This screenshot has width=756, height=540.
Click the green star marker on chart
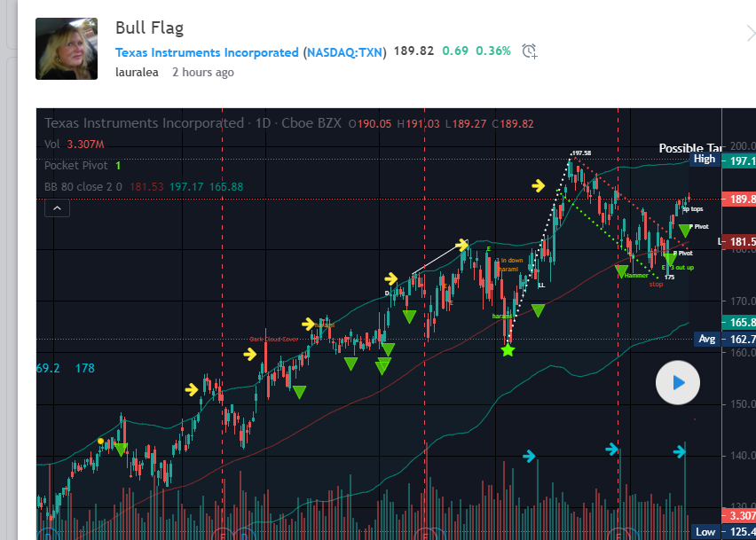pyautogui.click(x=508, y=351)
